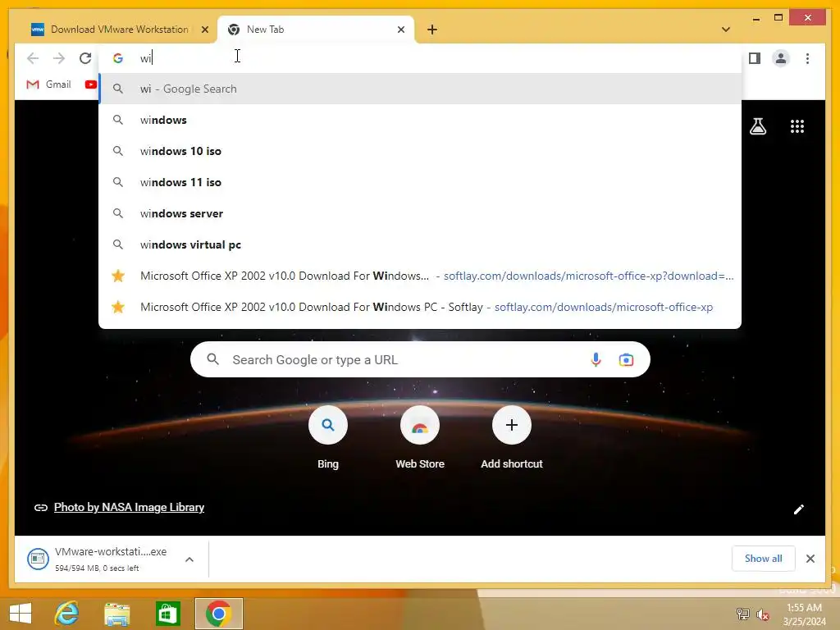Select the 'windows 11 iso' suggestion
This screenshot has width=840, height=630.
pyautogui.click(x=420, y=182)
